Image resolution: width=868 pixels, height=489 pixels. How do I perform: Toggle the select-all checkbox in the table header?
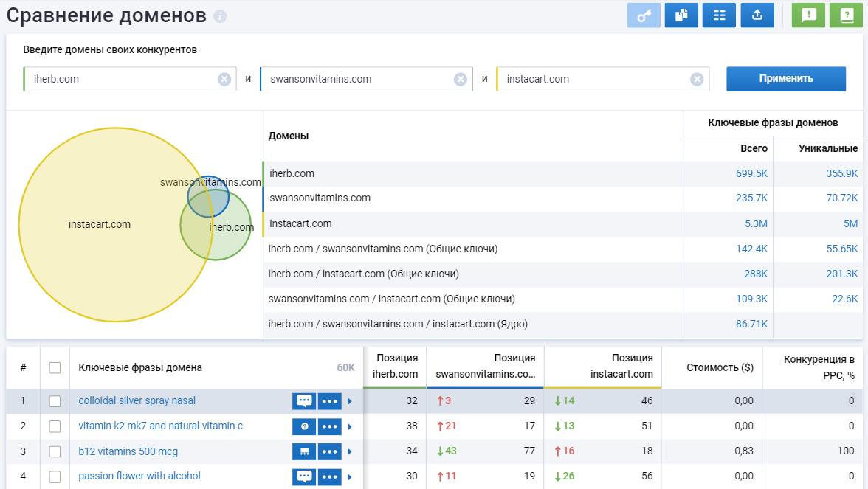(55, 368)
